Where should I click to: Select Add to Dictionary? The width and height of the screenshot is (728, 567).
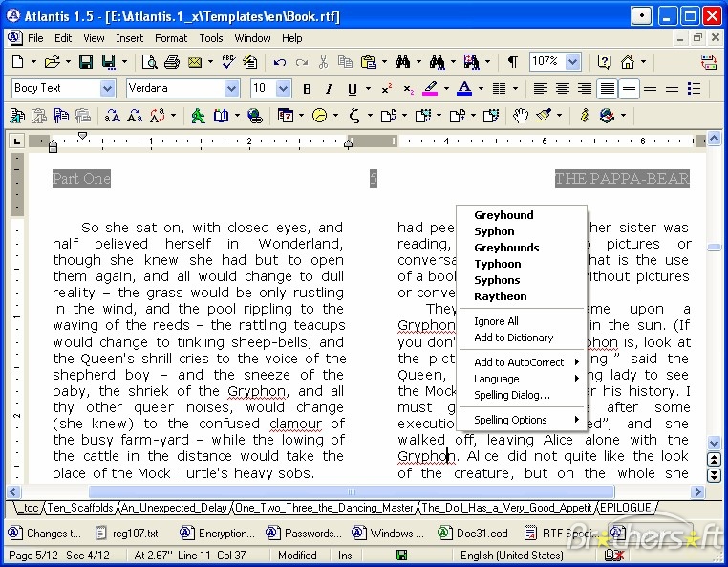pyautogui.click(x=523, y=338)
